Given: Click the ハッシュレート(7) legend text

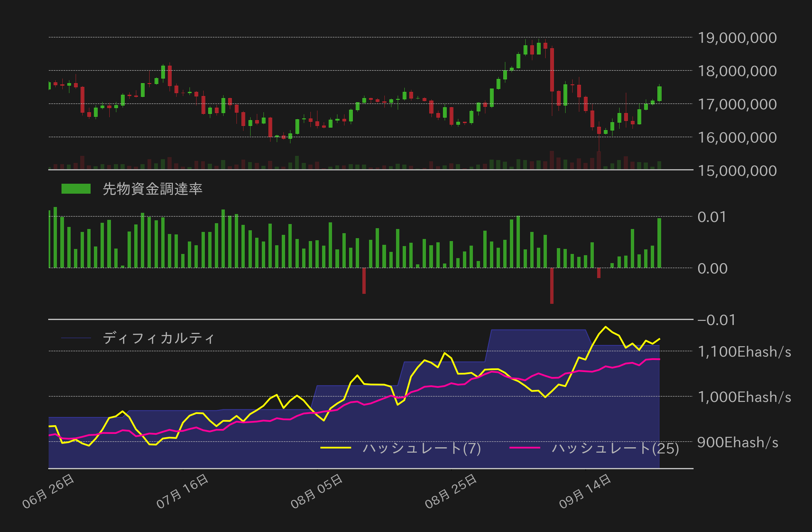Looking at the screenshot, I should point(421,448).
